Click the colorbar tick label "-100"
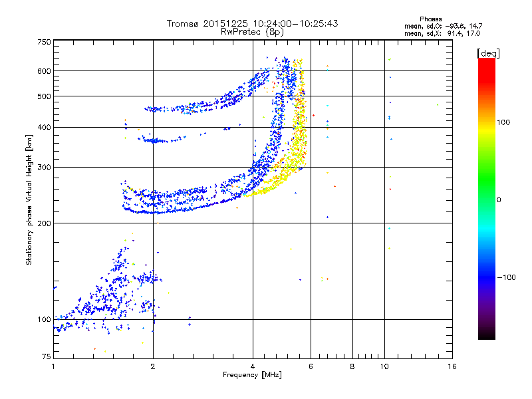532x399 pixels. (506, 277)
